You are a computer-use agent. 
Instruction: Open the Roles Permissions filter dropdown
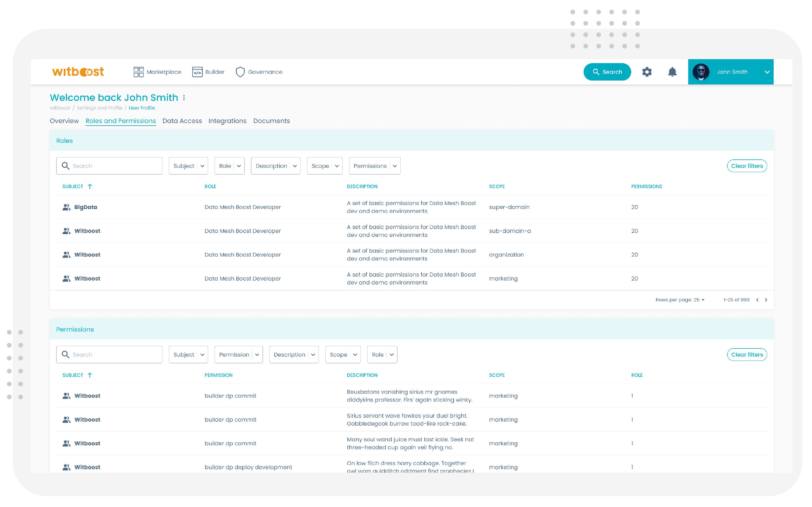pos(374,166)
